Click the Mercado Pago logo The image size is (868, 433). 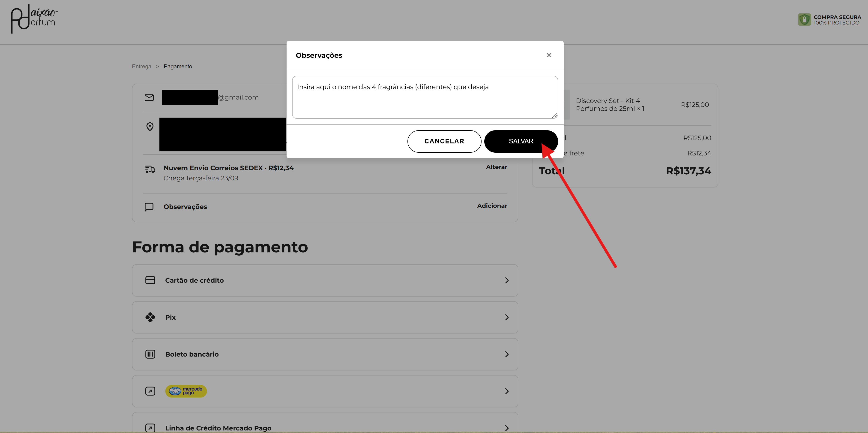(186, 391)
